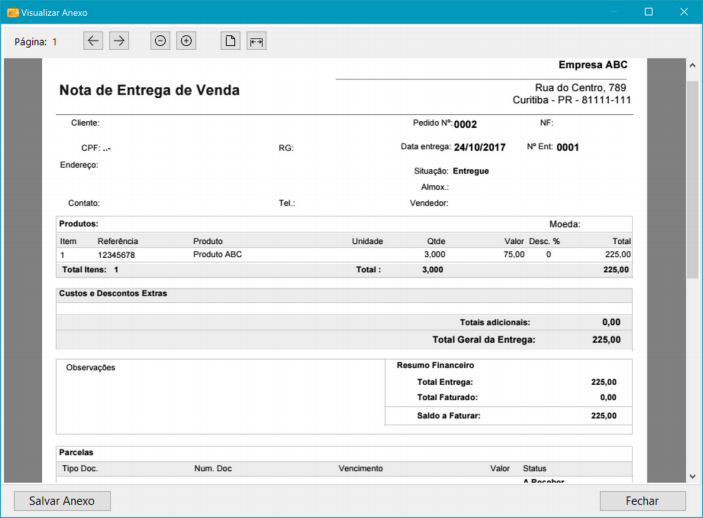The width and height of the screenshot is (703, 518).
Task: Click the vertical scrollbar thumb
Action: [x=692, y=180]
